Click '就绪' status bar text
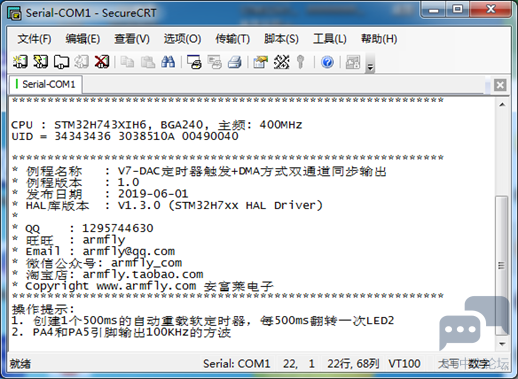518x379 pixels. coord(20,363)
